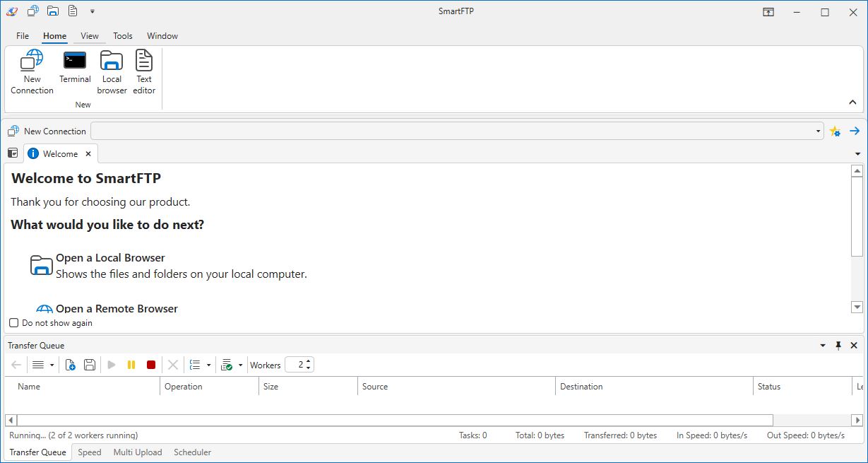868x463 pixels.
Task: Open the document tabs dropdown arrow
Action: pyautogui.click(x=857, y=154)
